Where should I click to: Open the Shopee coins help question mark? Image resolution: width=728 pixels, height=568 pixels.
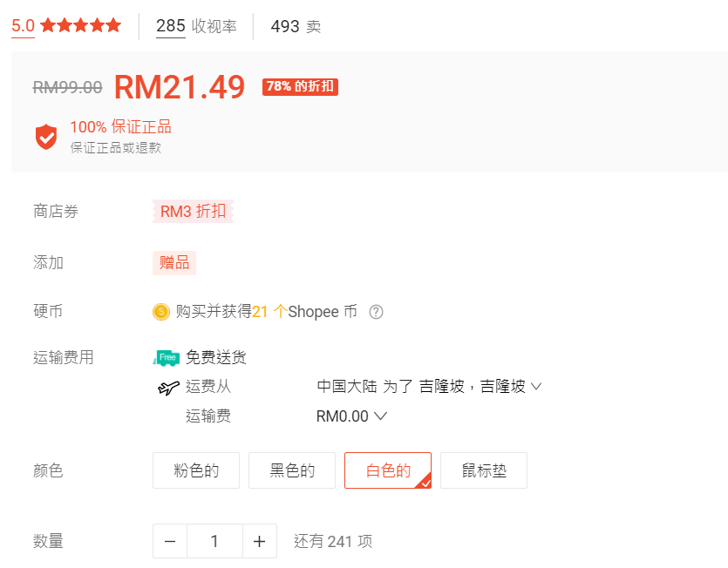pyautogui.click(x=376, y=312)
